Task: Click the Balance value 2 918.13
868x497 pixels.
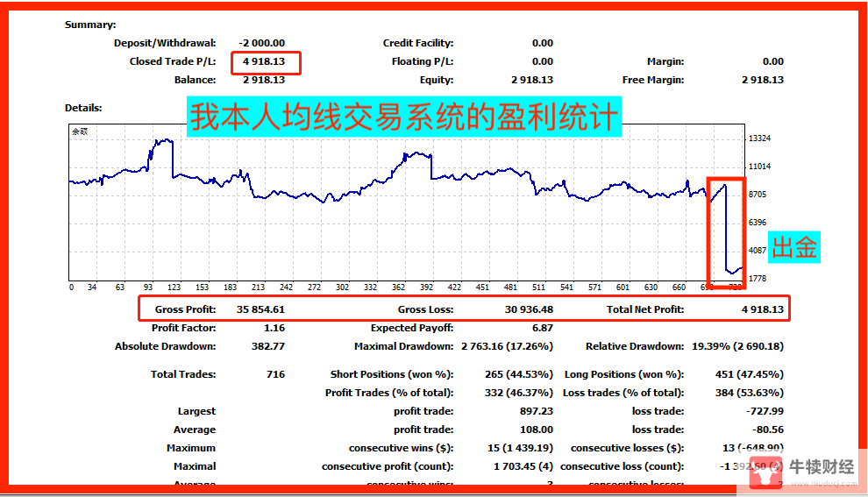Action: tap(264, 80)
